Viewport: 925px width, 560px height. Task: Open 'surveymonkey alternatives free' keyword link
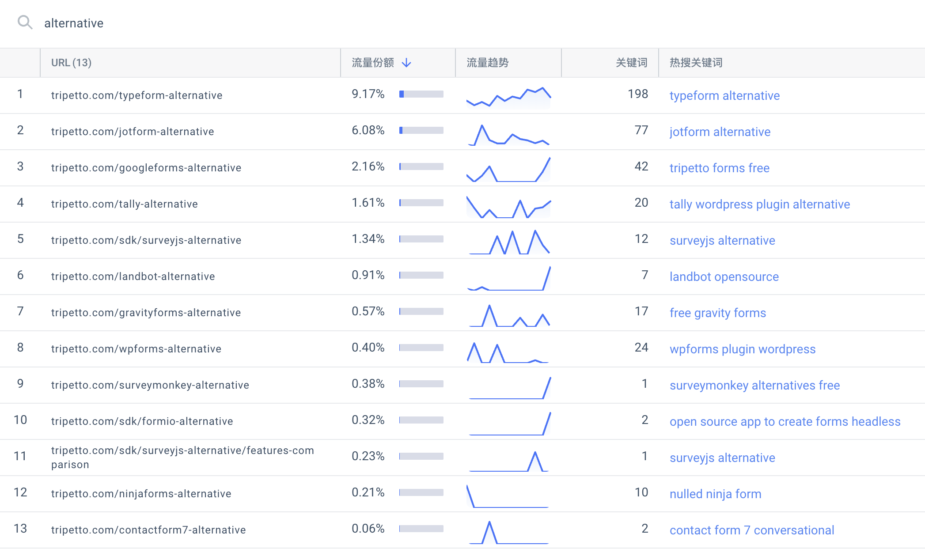[754, 385]
